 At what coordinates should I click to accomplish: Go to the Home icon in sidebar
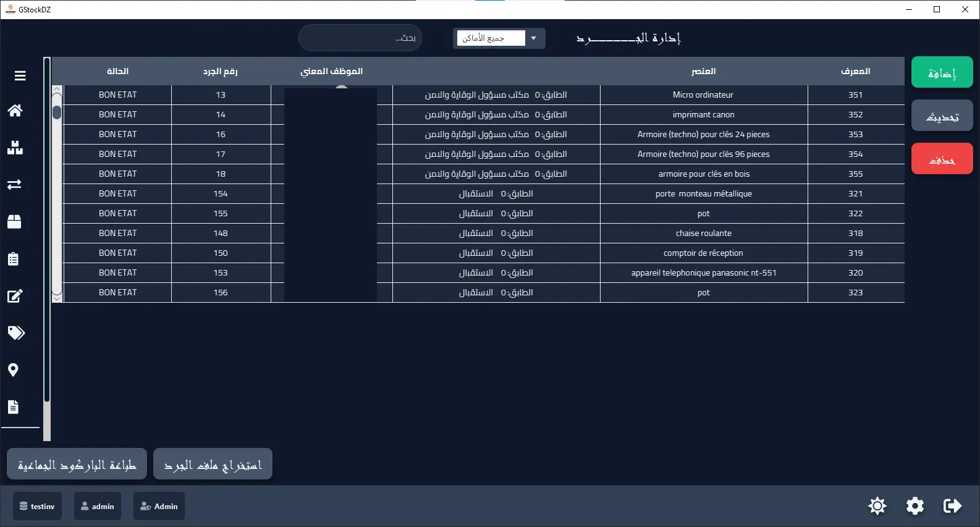point(15,111)
